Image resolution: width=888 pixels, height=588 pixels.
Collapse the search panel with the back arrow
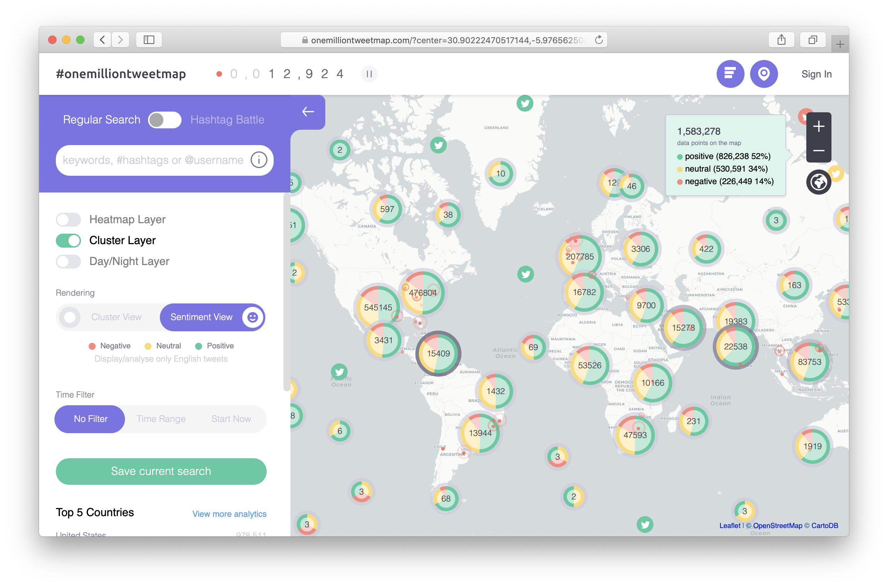click(308, 112)
